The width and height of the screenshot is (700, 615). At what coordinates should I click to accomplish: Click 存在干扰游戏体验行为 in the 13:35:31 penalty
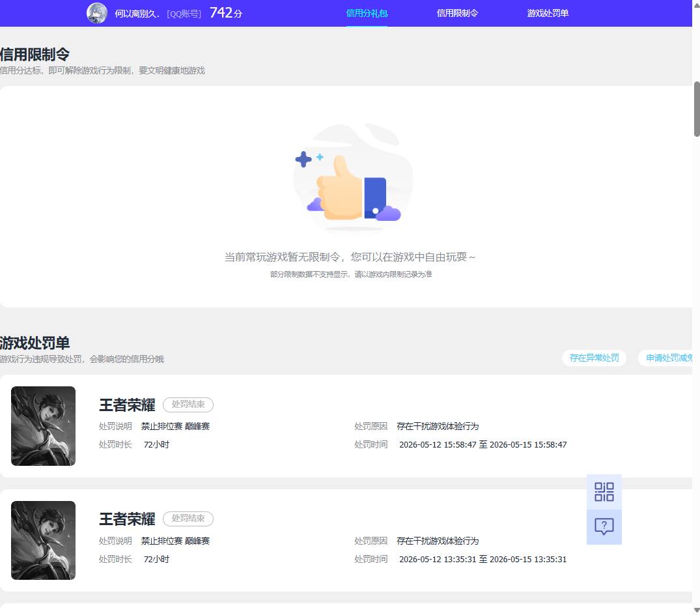[x=438, y=541]
